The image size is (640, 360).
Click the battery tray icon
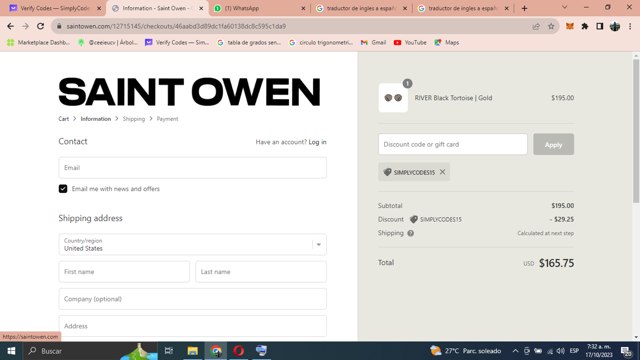pos(538,351)
